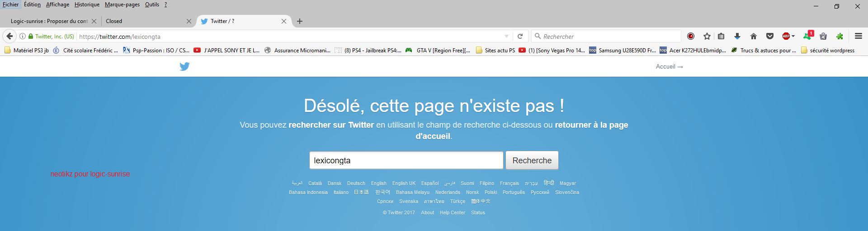The image size is (868, 231).
Task: Open the downloads panel
Action: (x=737, y=36)
